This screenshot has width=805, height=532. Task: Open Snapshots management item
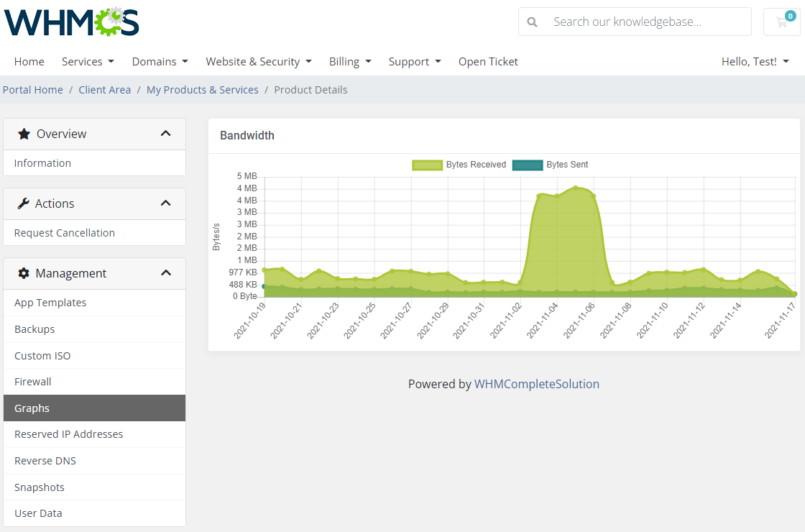pos(94,487)
